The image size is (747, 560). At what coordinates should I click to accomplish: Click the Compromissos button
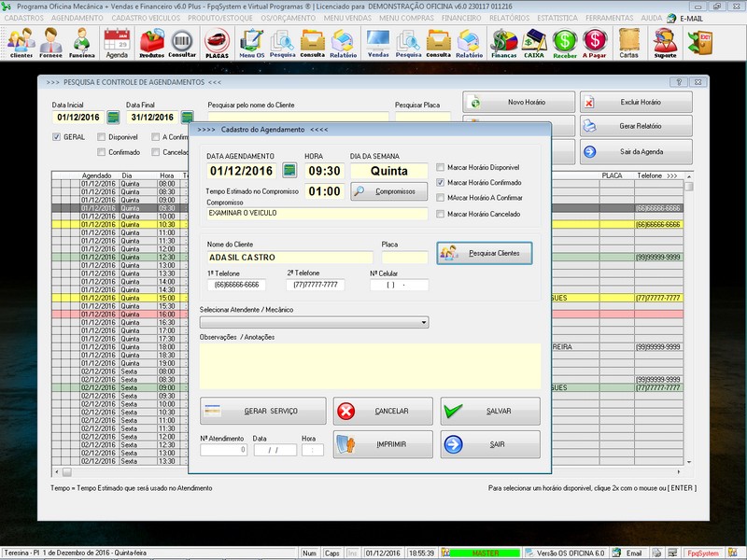(388, 191)
